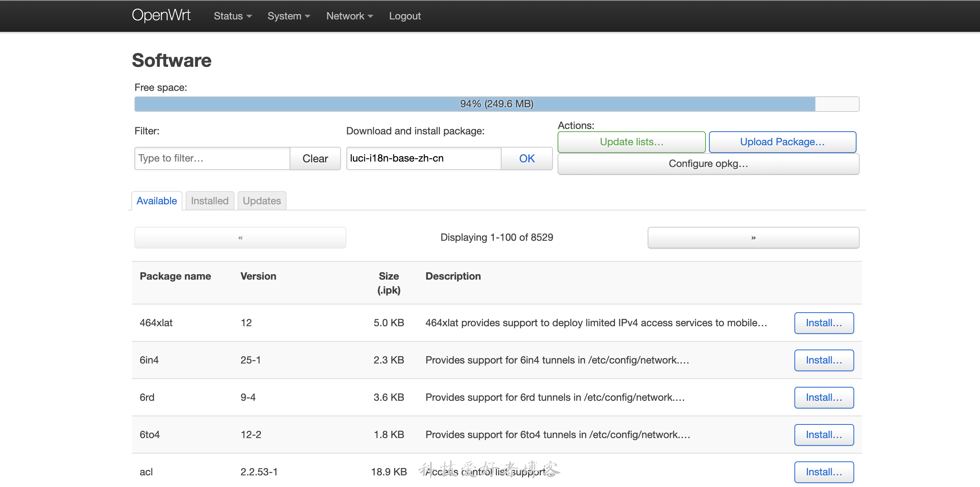Click version 25-1 cell

[250, 360]
